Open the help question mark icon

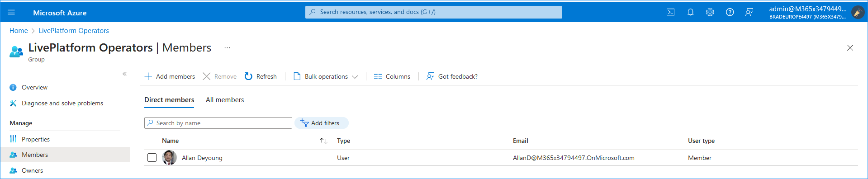[730, 12]
